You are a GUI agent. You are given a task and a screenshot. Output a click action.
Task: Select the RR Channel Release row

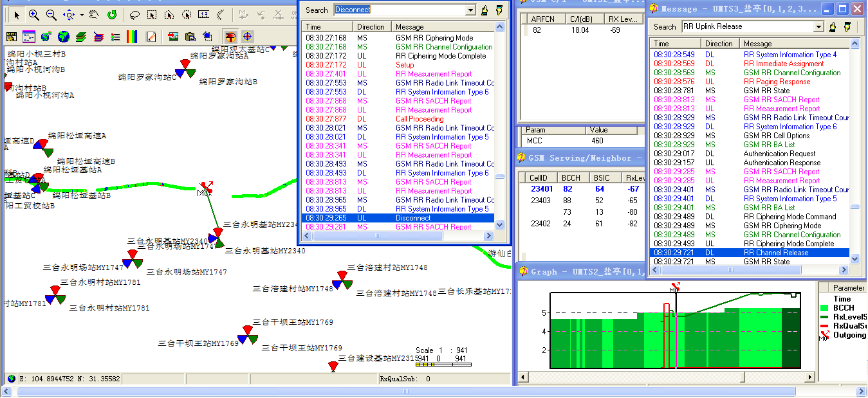click(x=750, y=253)
